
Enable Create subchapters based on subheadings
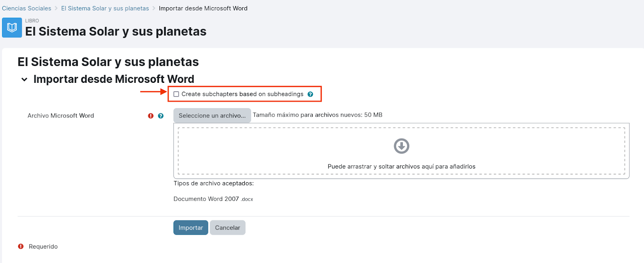(x=176, y=94)
